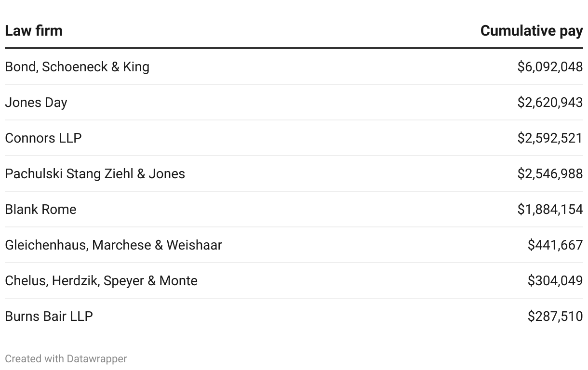
Task: Select the $2,546,988 pay cell
Action: (550, 173)
